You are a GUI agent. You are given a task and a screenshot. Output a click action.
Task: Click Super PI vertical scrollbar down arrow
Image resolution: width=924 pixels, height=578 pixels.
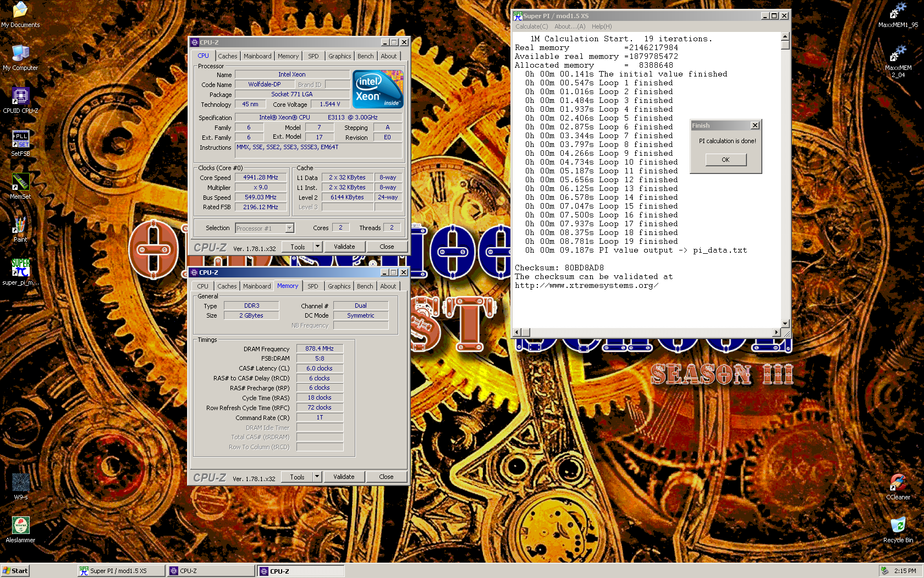[x=785, y=324]
